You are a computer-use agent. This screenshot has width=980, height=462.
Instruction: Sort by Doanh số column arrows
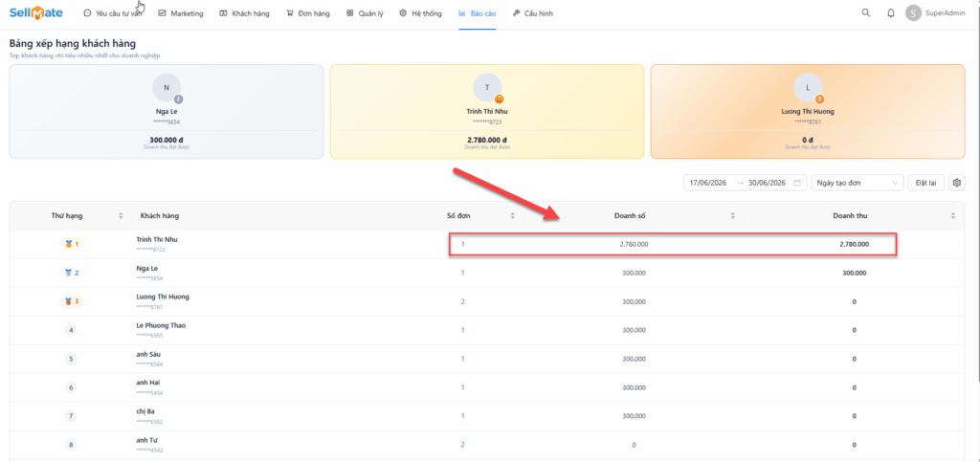(732, 216)
